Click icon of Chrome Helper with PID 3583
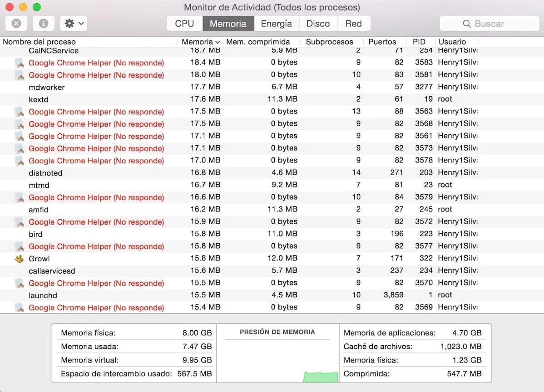 20,63
